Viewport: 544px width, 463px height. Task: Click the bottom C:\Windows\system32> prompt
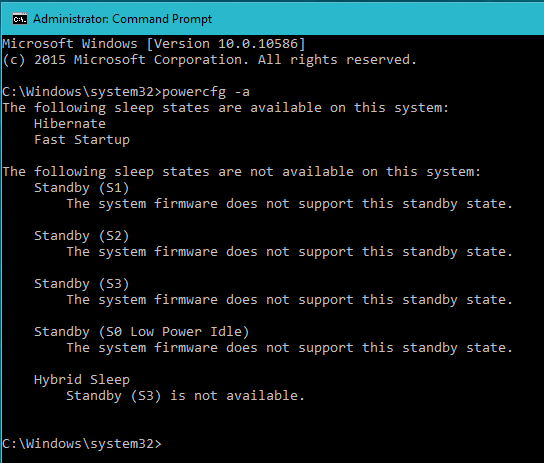tap(82, 444)
